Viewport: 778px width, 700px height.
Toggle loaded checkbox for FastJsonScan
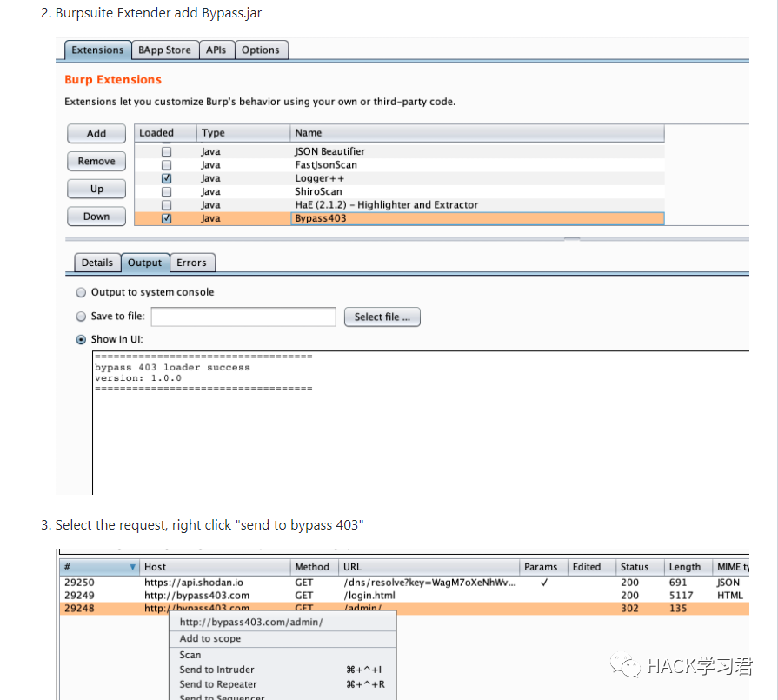click(167, 165)
